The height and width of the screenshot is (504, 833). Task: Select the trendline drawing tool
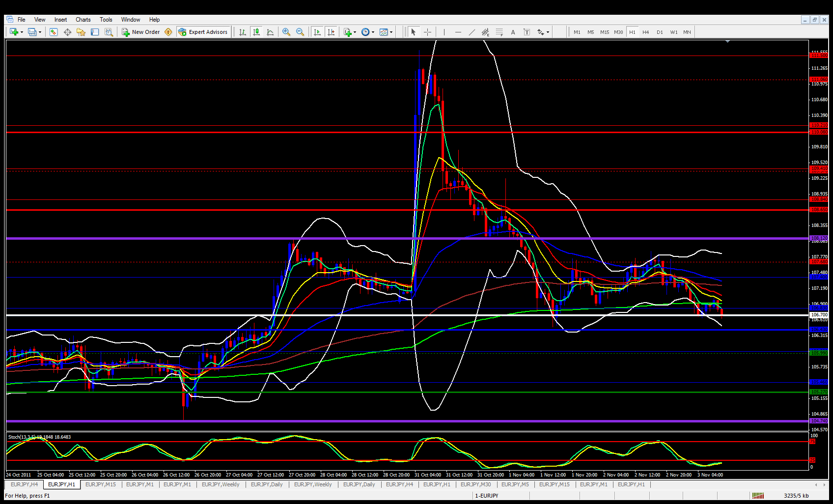tap(472, 32)
